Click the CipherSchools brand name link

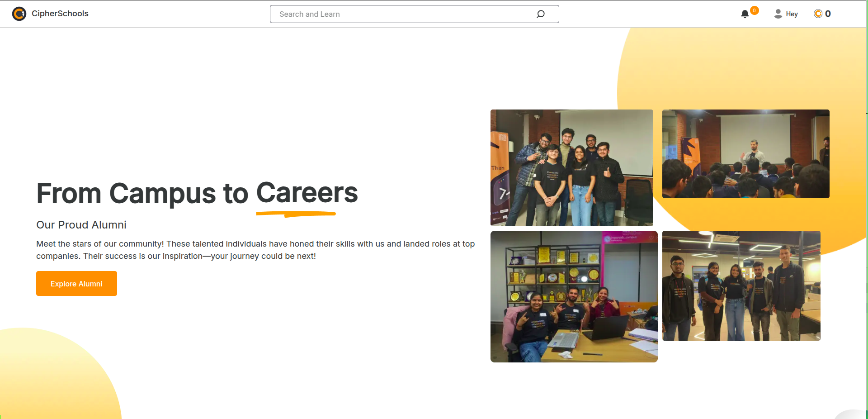pos(60,14)
